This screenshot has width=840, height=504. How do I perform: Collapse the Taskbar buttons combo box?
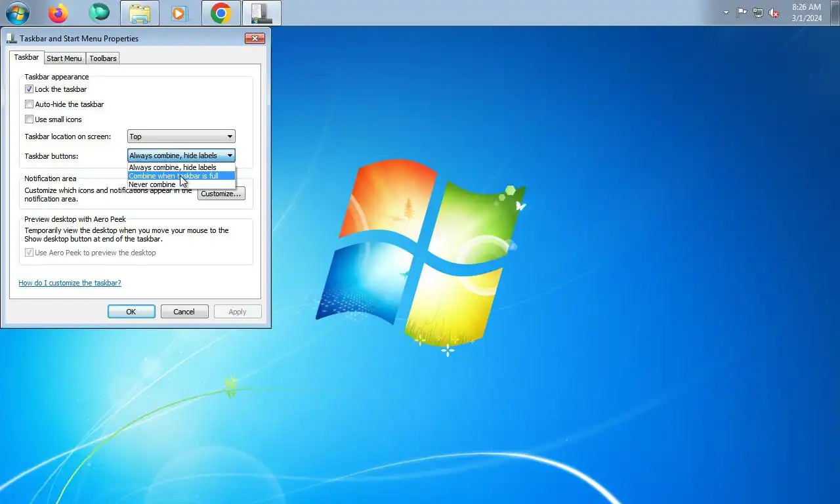(181, 156)
